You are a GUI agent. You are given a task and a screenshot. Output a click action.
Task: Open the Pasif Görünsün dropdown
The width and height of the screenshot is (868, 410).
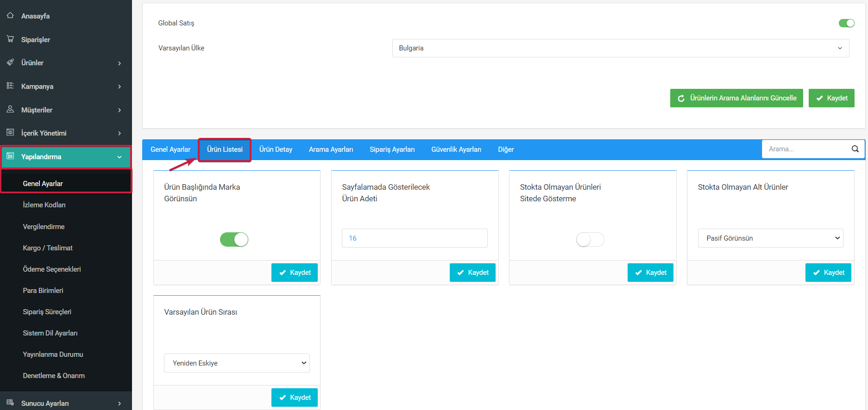[x=771, y=238]
